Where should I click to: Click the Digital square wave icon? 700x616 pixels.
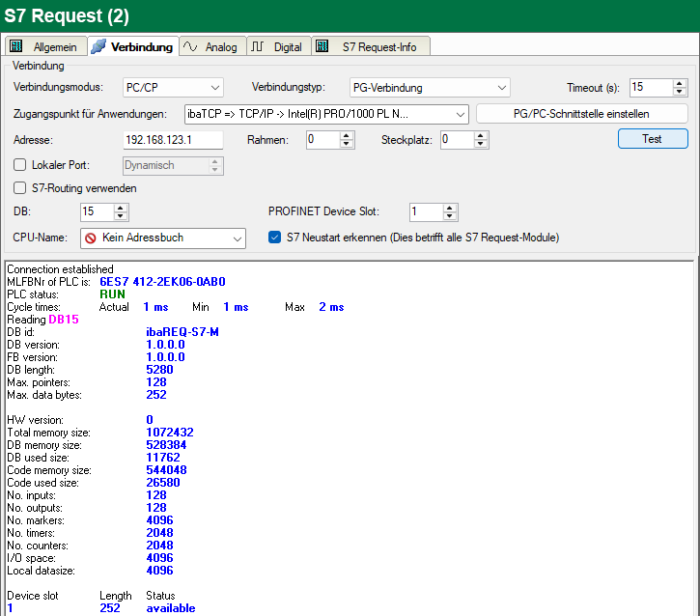258,46
